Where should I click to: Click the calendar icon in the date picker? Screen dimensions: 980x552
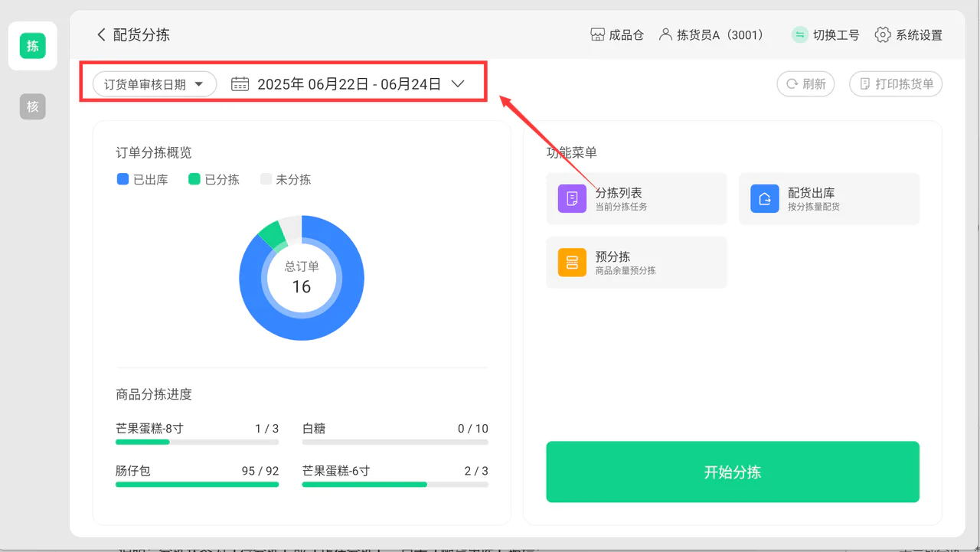(240, 84)
